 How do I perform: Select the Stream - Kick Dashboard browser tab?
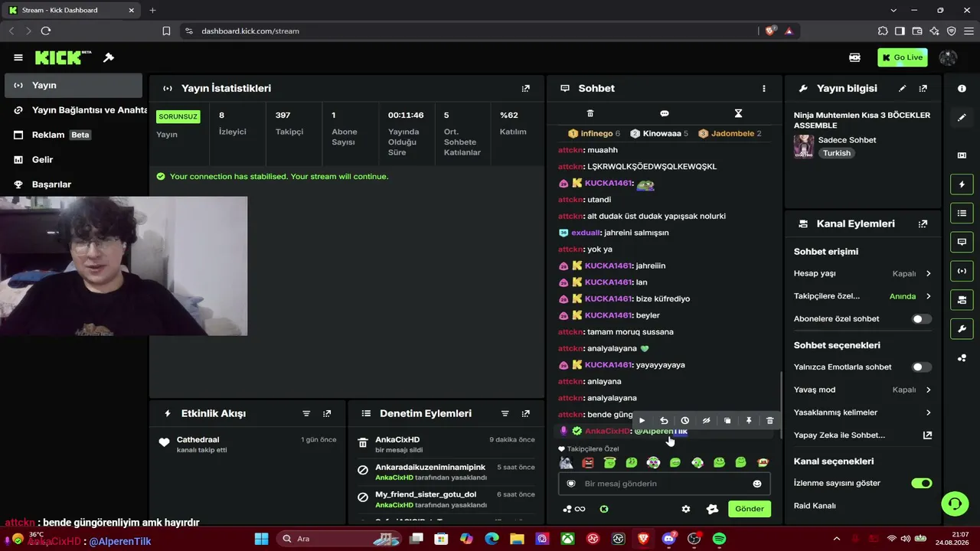pos(71,10)
